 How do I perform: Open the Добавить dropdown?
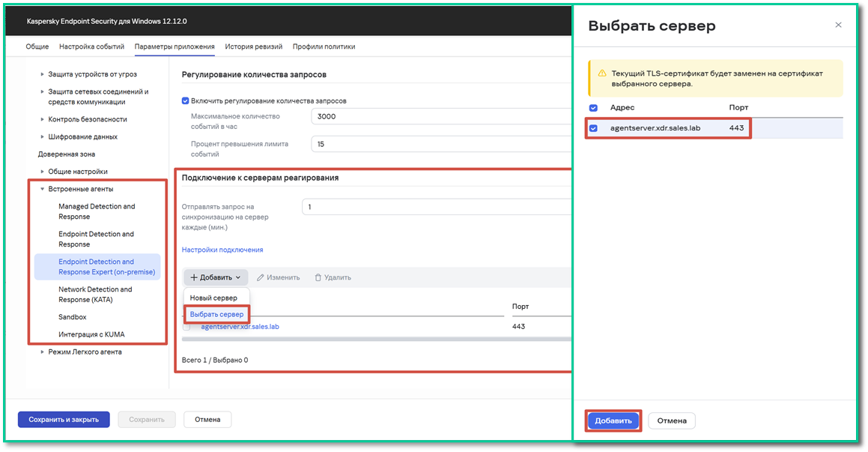tap(216, 277)
